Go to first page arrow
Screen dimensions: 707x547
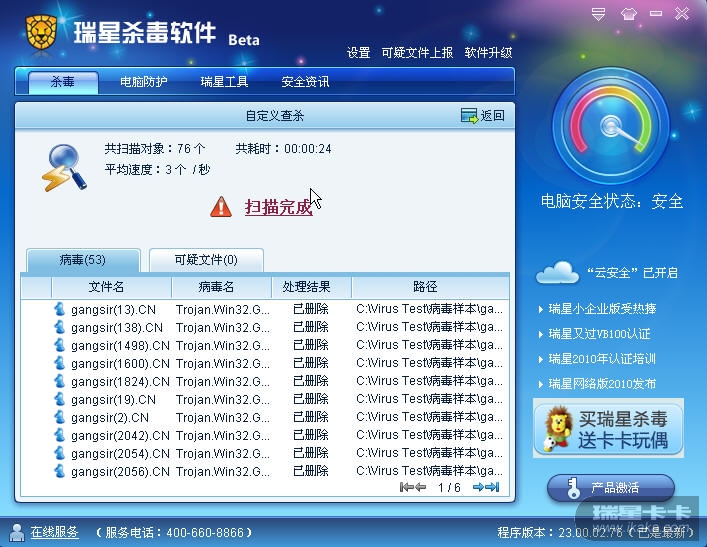point(406,487)
